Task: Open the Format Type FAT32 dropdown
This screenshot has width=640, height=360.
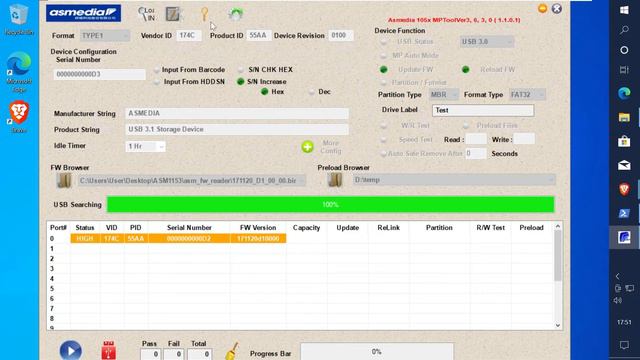Action: (x=527, y=95)
